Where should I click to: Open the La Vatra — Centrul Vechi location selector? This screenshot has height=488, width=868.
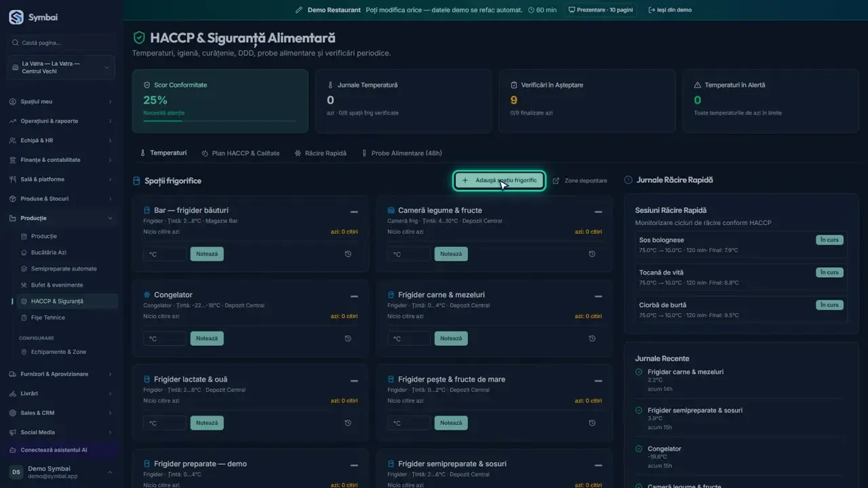pos(62,68)
